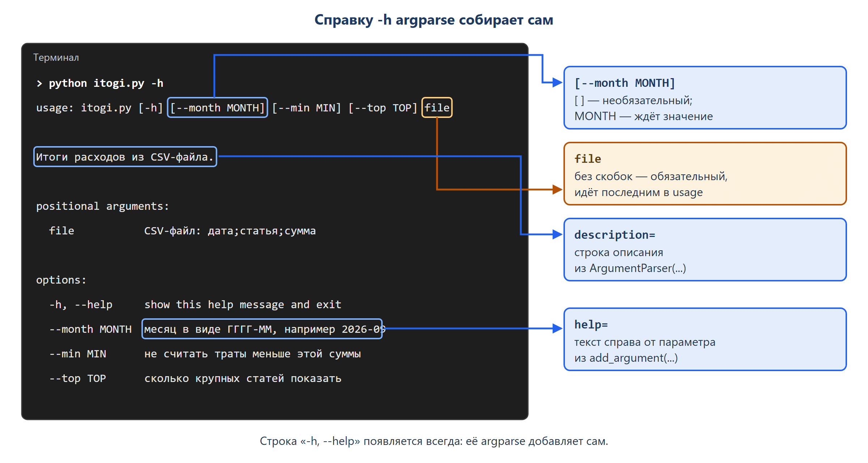Click 'из add_argument(...)' text

pos(626,358)
